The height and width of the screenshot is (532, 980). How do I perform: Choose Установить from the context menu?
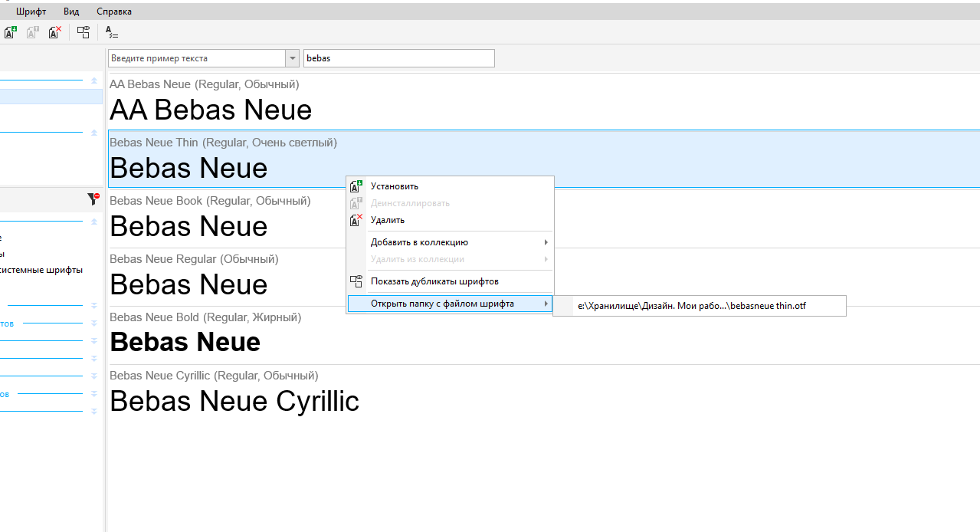(x=450, y=186)
